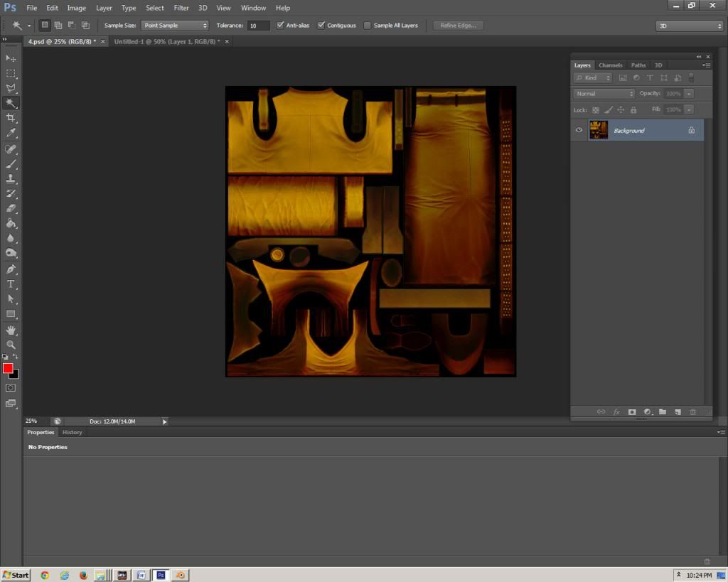Open the Filter menu
The image size is (728, 582).
coord(181,8)
